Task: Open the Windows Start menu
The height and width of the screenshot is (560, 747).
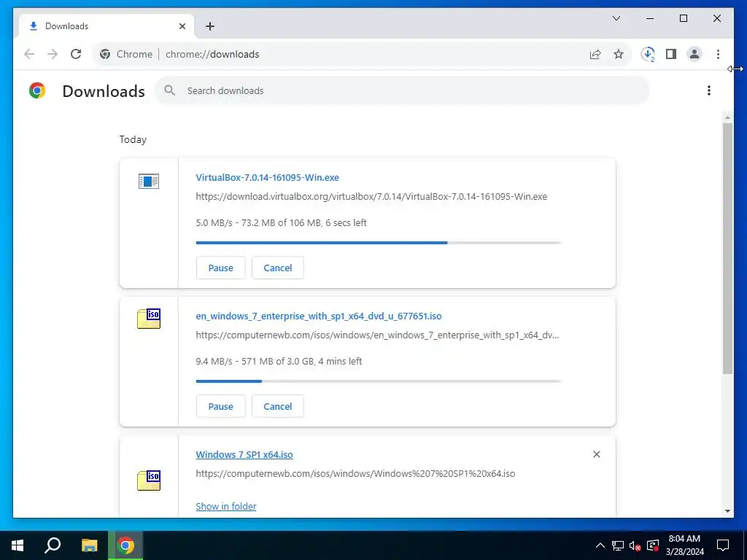Action: pos(18,545)
